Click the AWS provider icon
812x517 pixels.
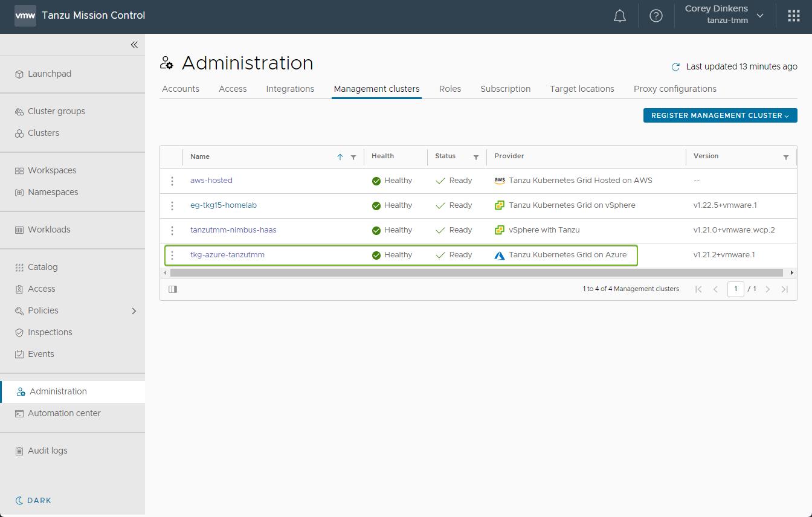pyautogui.click(x=500, y=181)
